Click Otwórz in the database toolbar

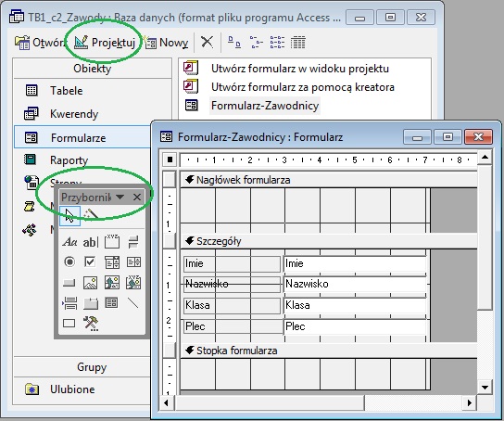pyautogui.click(x=40, y=43)
